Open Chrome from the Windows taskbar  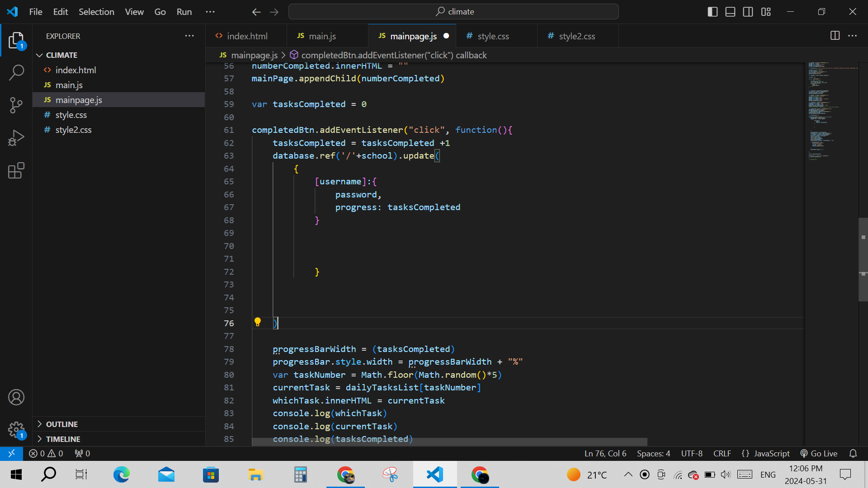click(x=345, y=475)
